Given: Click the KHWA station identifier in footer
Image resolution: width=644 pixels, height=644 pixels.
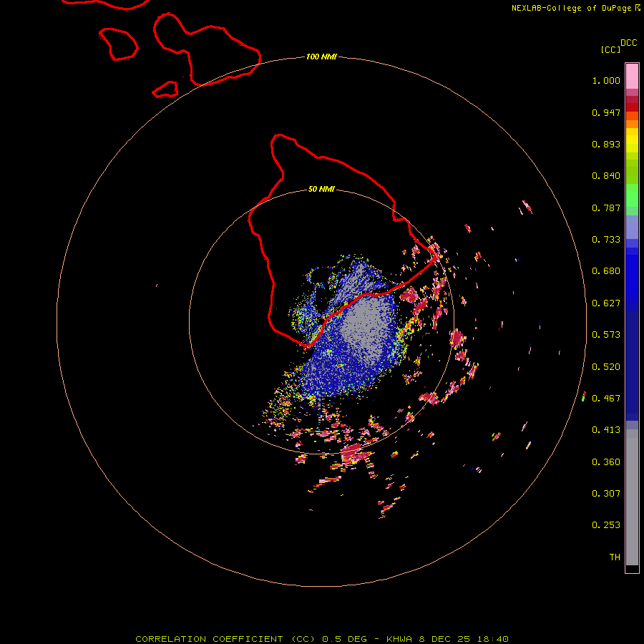Looking at the screenshot, I should point(399,639).
